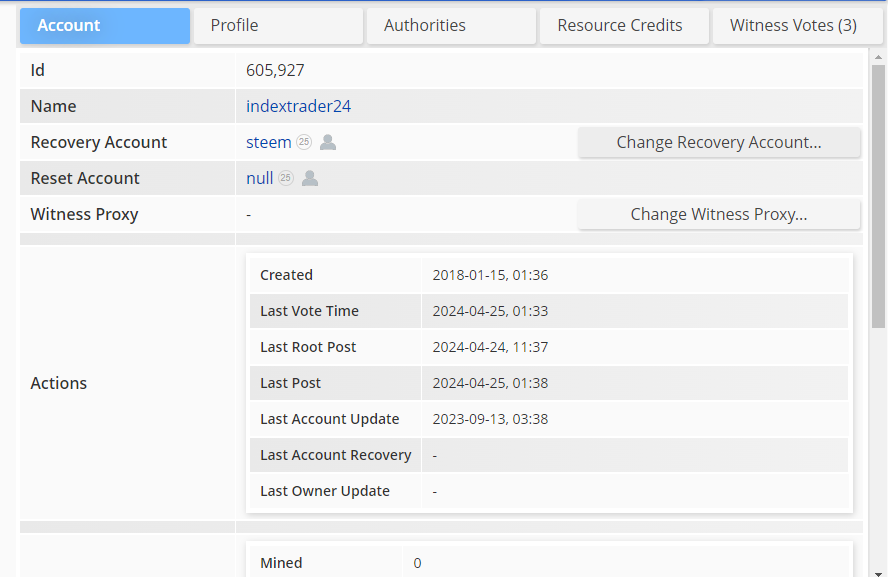
Task: Click the user icon beside steem
Action: (x=328, y=142)
